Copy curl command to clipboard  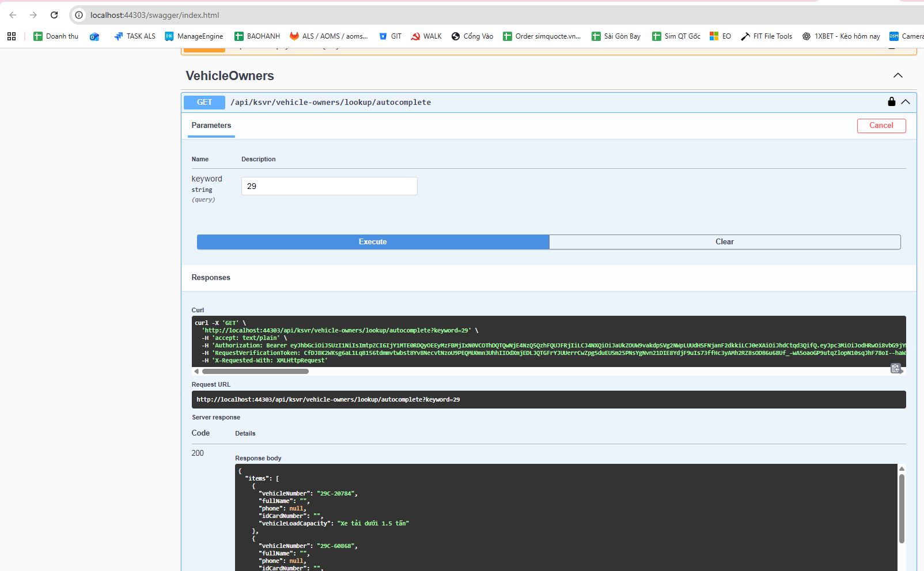[895, 369]
